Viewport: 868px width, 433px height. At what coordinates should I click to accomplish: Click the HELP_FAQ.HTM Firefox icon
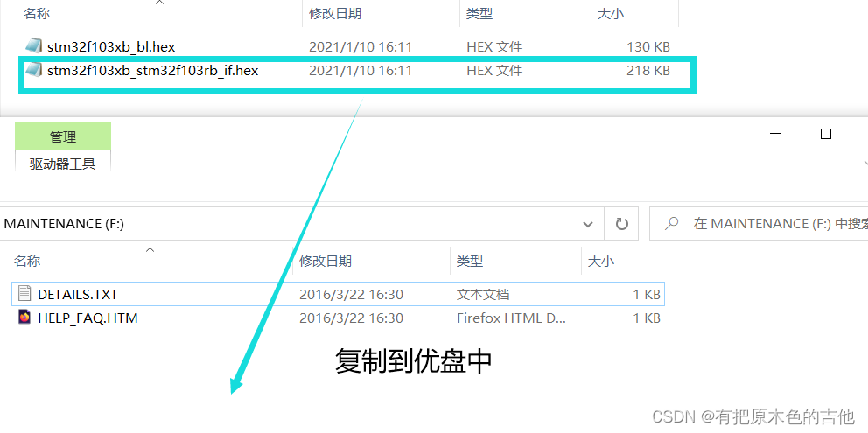(24, 318)
